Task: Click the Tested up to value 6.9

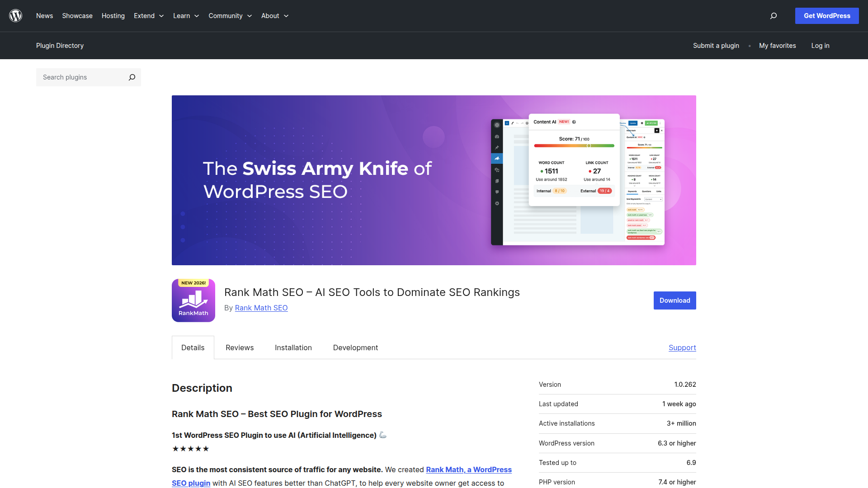Action: click(691, 463)
